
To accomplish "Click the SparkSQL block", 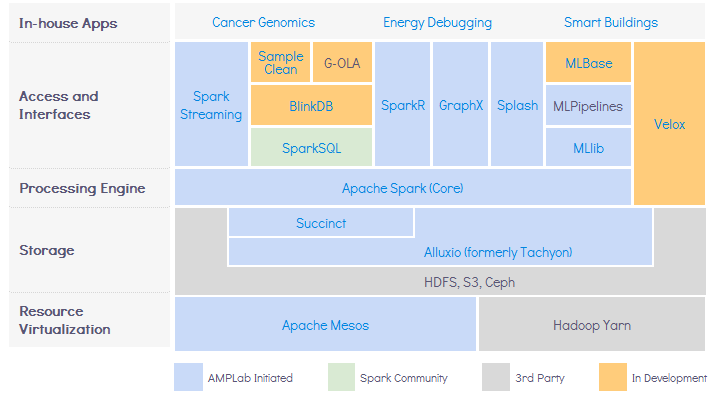I will click(x=311, y=147).
